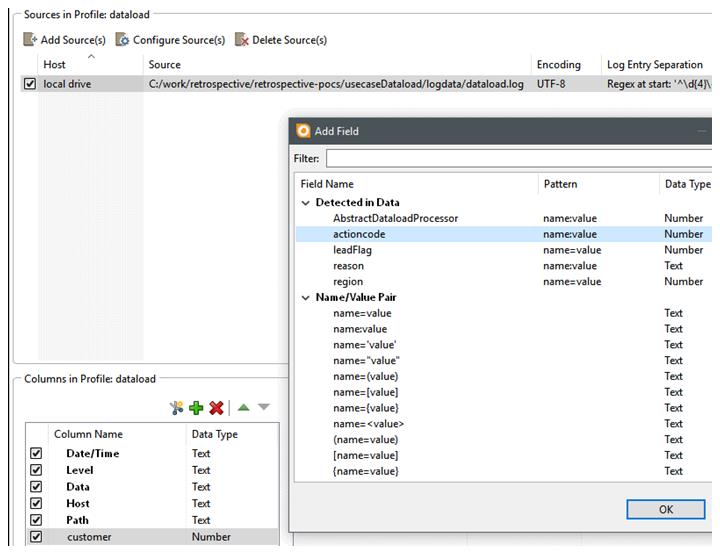Click the Configure Source(s) gear icon
Image resolution: width=720 pixels, height=554 pixels.
122,40
